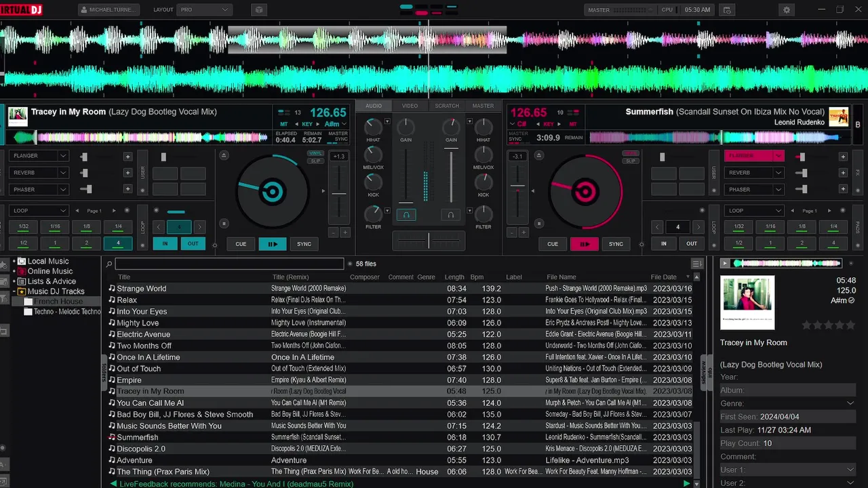Click SYNC on the right deck
Image resolution: width=868 pixels, height=488 pixels.
click(x=616, y=244)
